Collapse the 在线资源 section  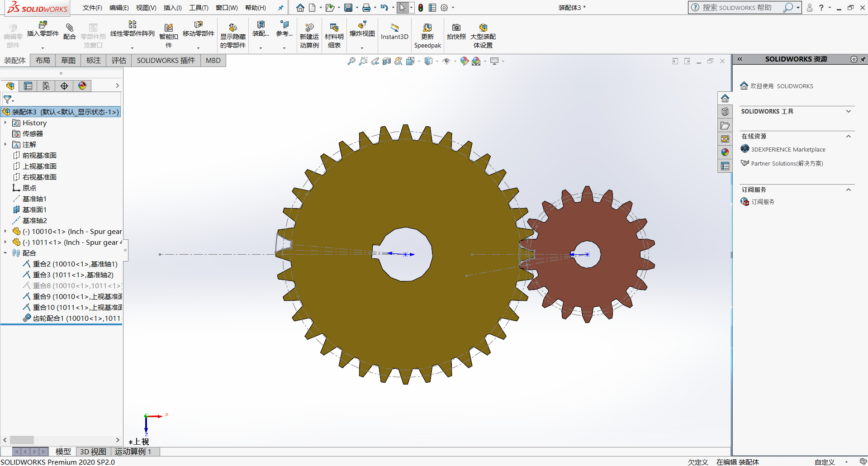point(848,136)
